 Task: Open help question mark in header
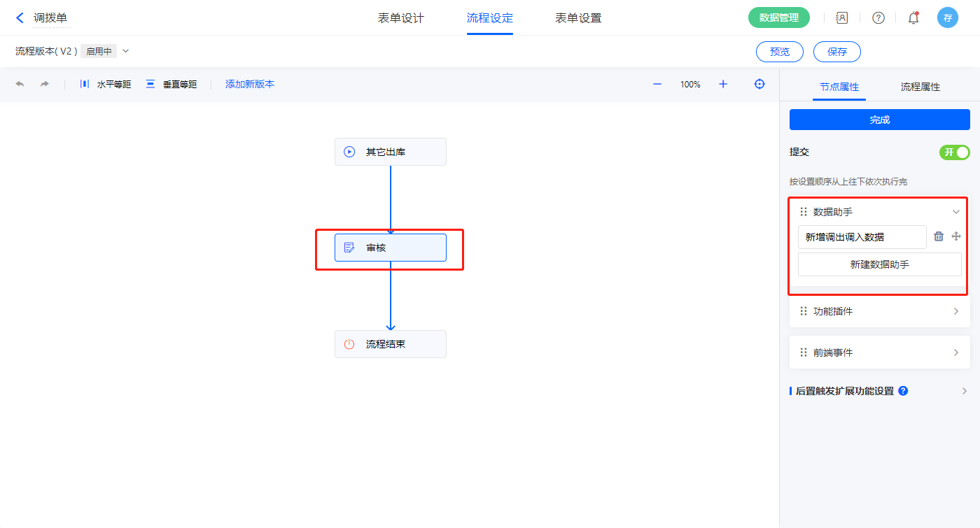pyautogui.click(x=878, y=18)
